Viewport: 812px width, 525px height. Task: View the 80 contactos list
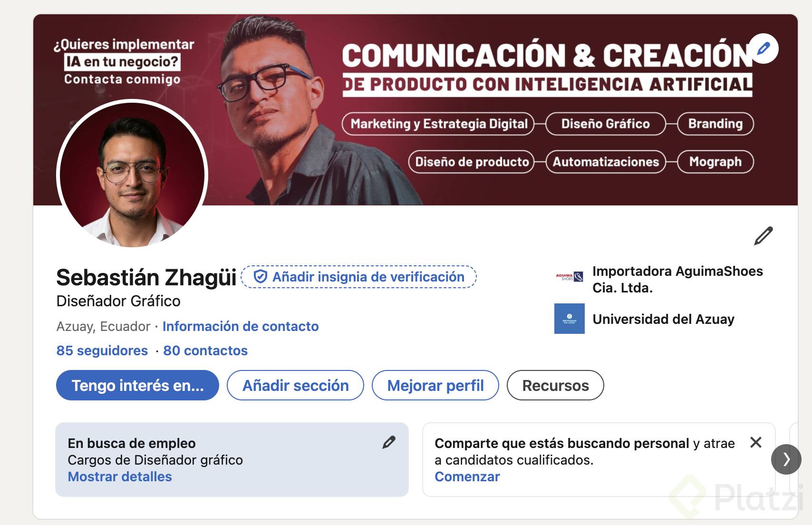click(x=205, y=350)
